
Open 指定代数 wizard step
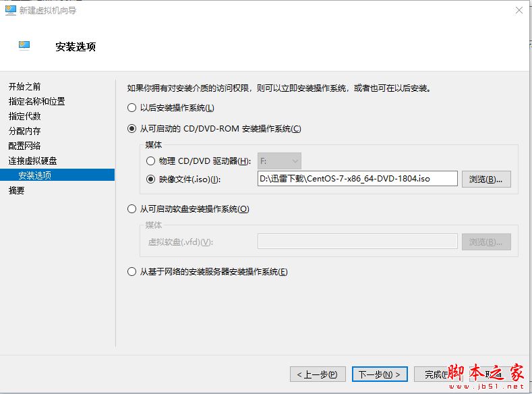point(25,116)
